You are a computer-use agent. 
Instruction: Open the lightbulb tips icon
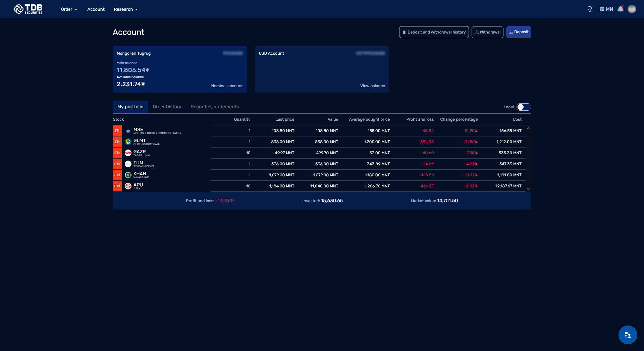pyautogui.click(x=589, y=9)
